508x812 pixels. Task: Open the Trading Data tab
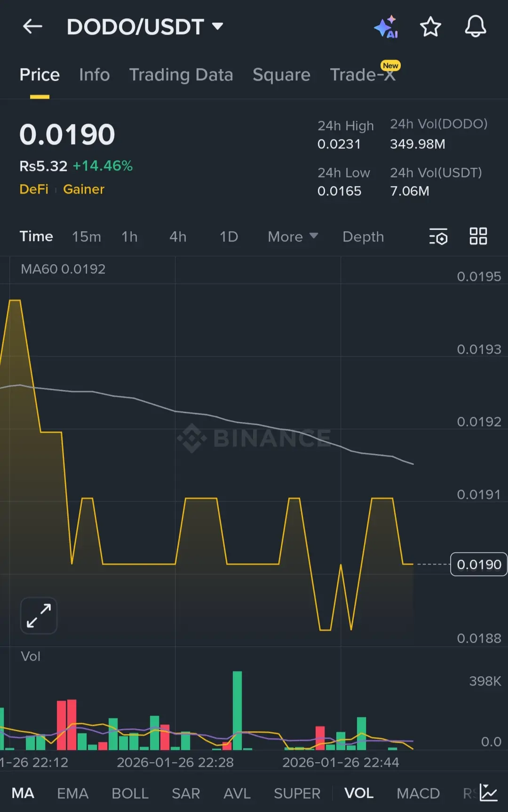(x=181, y=75)
